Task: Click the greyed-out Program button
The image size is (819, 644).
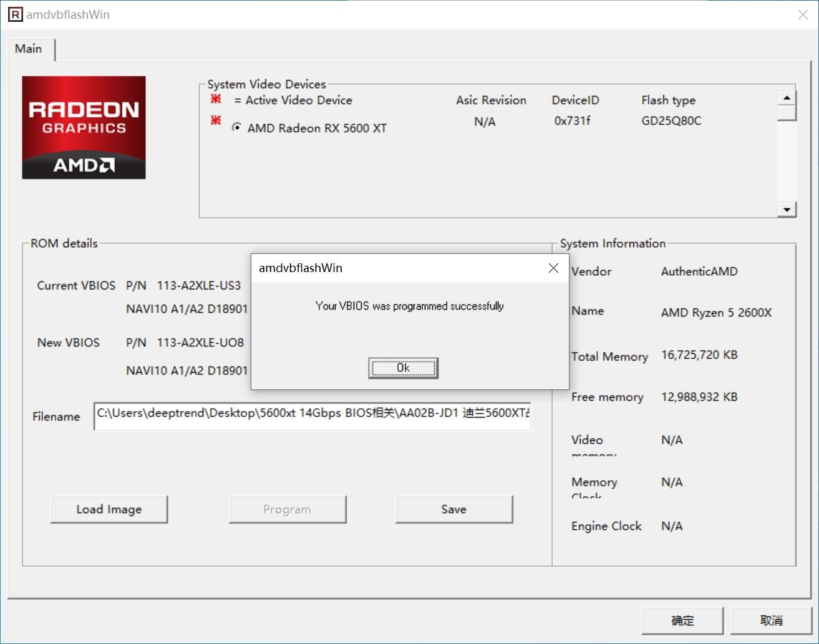Action: (x=287, y=509)
